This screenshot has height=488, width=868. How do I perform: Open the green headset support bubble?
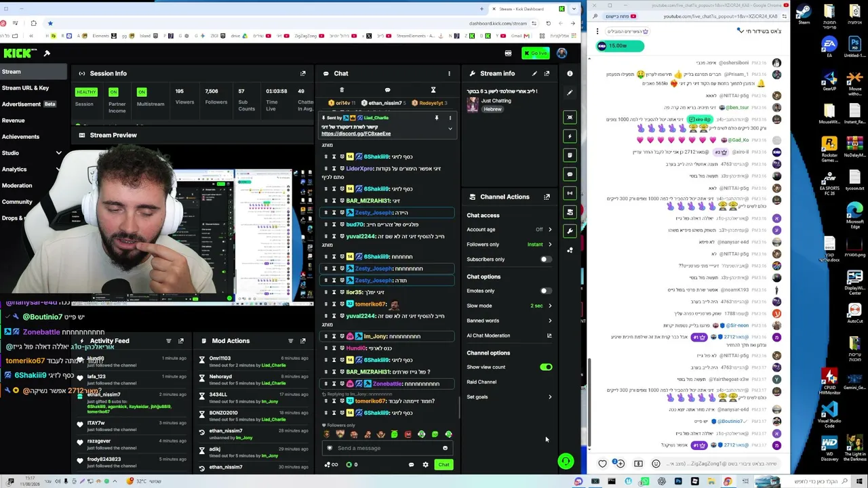point(565,462)
